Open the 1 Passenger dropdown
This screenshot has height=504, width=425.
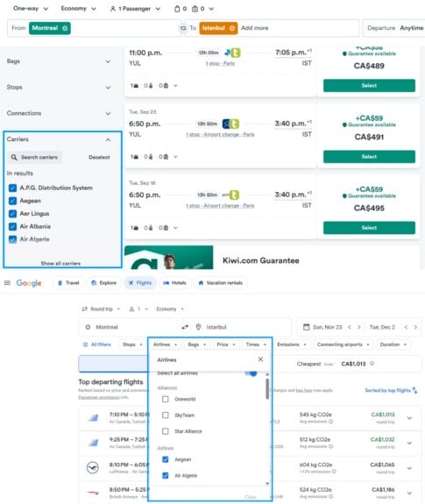(x=135, y=9)
